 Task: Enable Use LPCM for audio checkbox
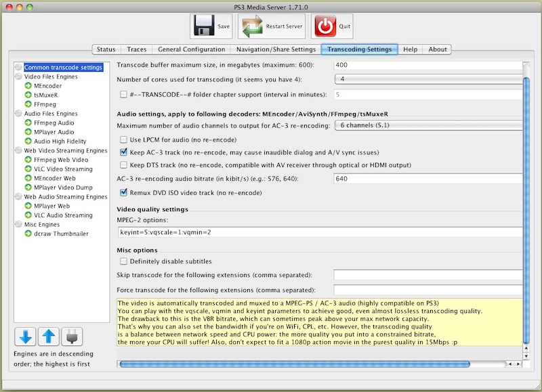123,139
